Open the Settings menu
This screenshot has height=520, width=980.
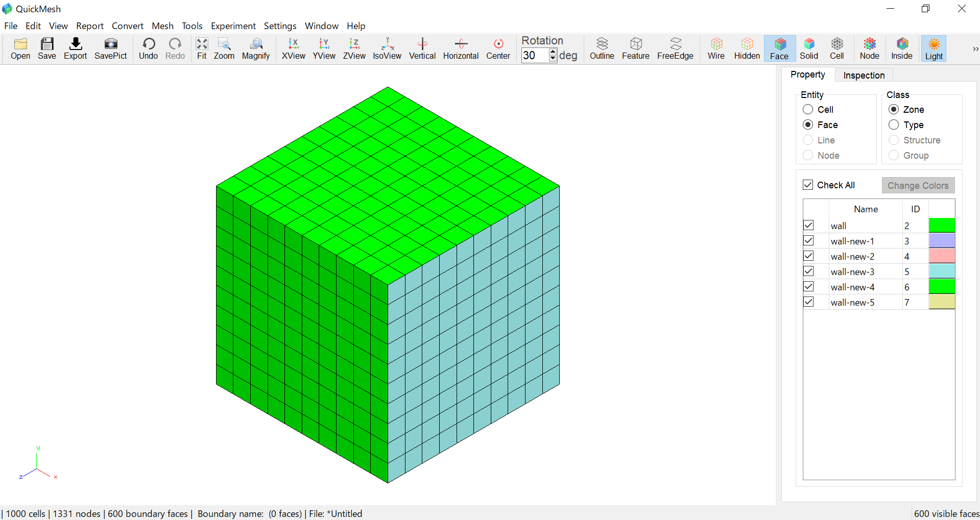[x=280, y=26]
